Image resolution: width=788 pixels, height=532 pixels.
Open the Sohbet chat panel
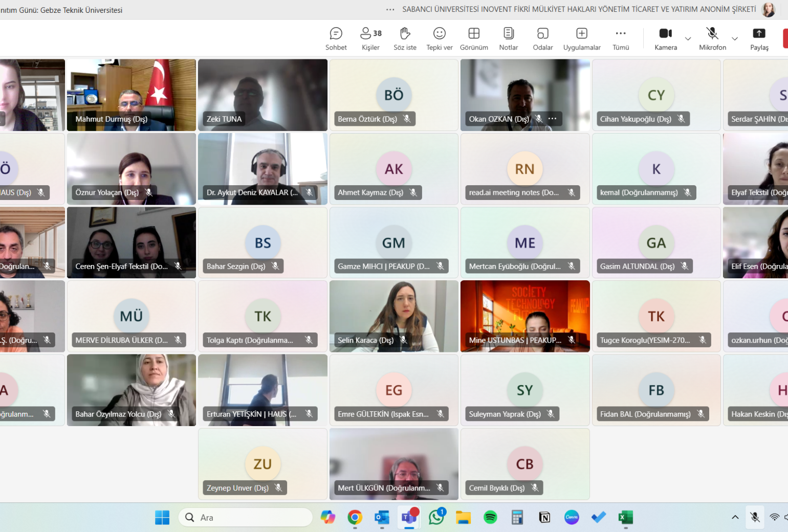(x=336, y=39)
